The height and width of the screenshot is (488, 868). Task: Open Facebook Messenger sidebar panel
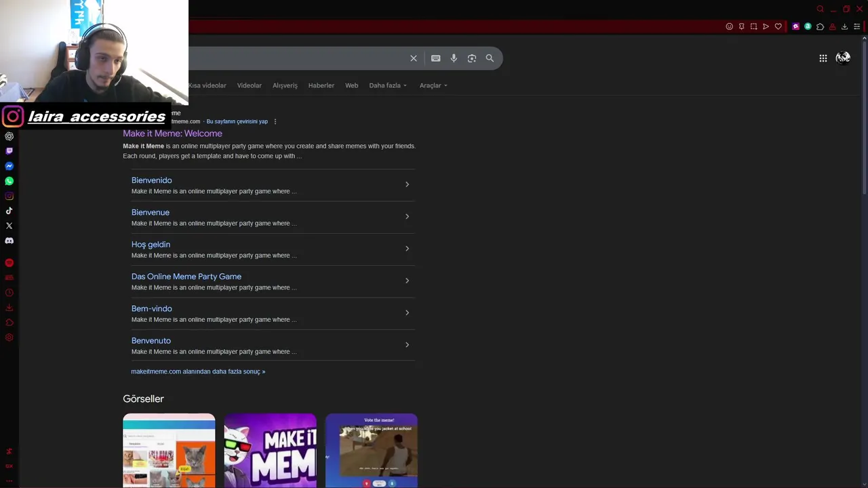pos(9,166)
